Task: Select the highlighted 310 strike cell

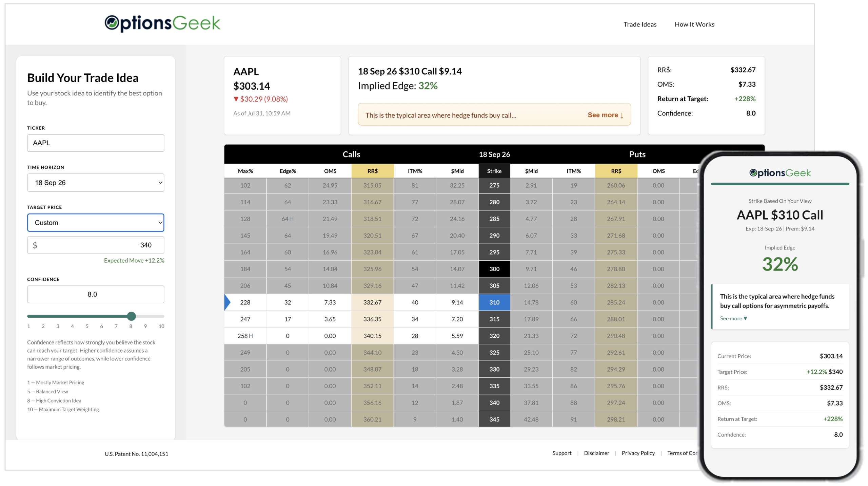Action: [494, 302]
